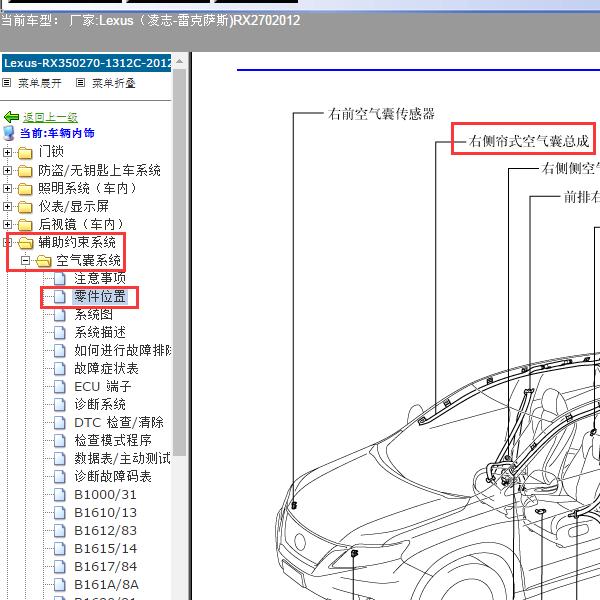600x600 pixels.
Task: Open the ECU 端子 document
Action: coord(103,386)
